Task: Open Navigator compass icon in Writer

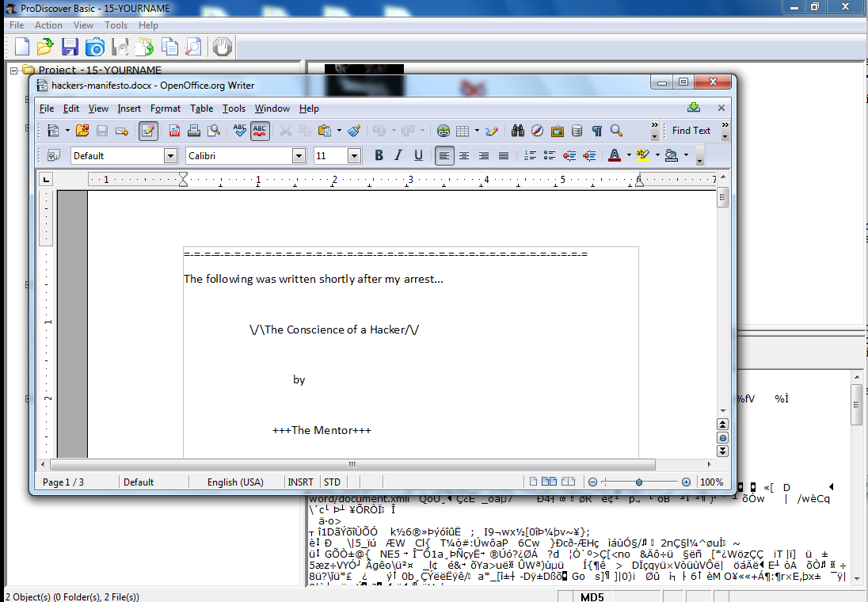Action: point(538,131)
